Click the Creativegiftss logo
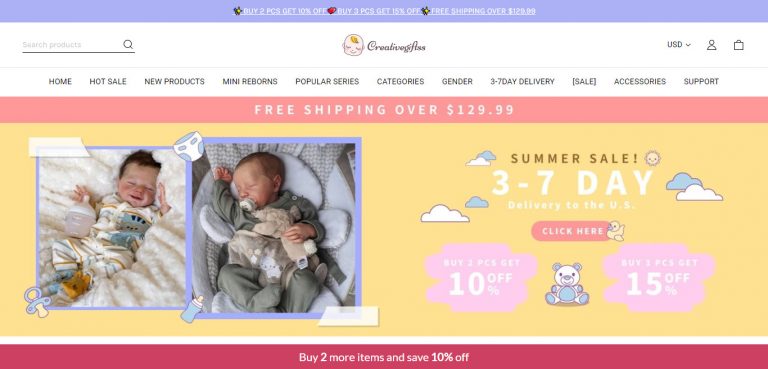 pyautogui.click(x=384, y=45)
